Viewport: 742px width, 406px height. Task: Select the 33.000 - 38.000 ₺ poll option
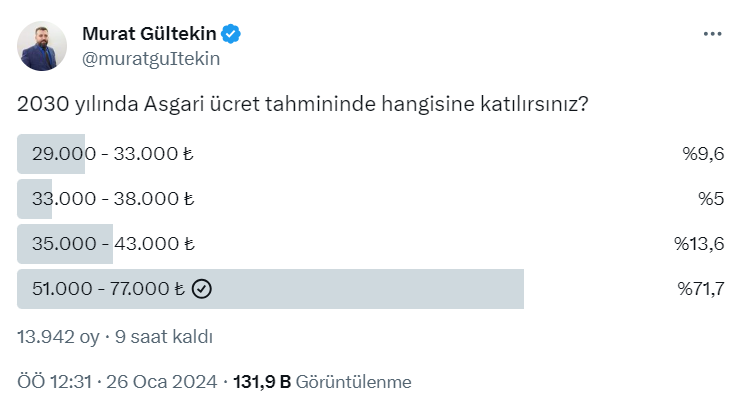pyautogui.click(x=112, y=198)
